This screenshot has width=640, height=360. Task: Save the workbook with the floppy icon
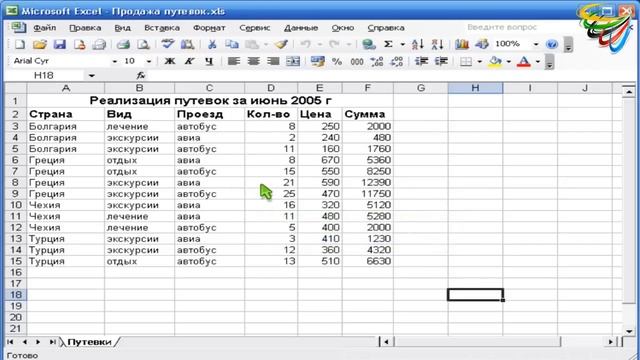coord(60,44)
